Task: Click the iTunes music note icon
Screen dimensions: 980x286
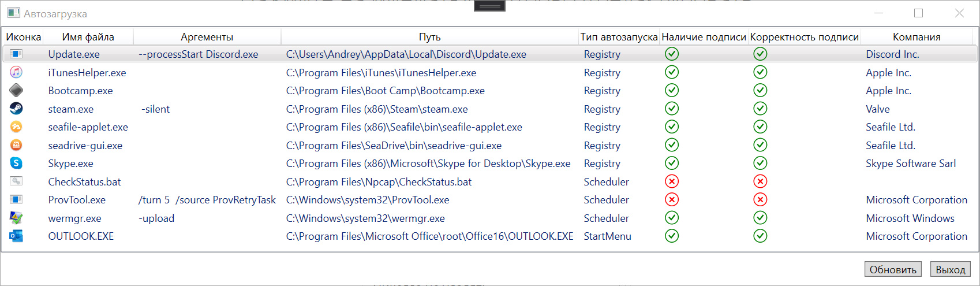Action: click(16, 72)
